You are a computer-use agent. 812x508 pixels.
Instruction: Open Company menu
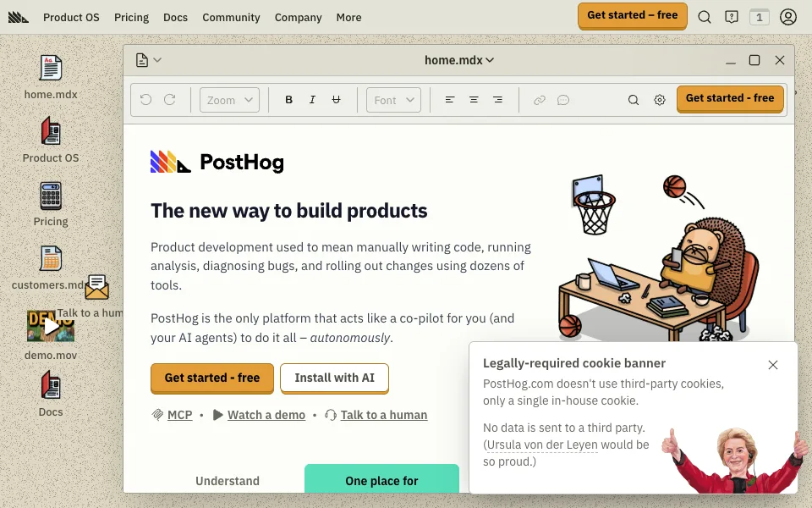(299, 17)
